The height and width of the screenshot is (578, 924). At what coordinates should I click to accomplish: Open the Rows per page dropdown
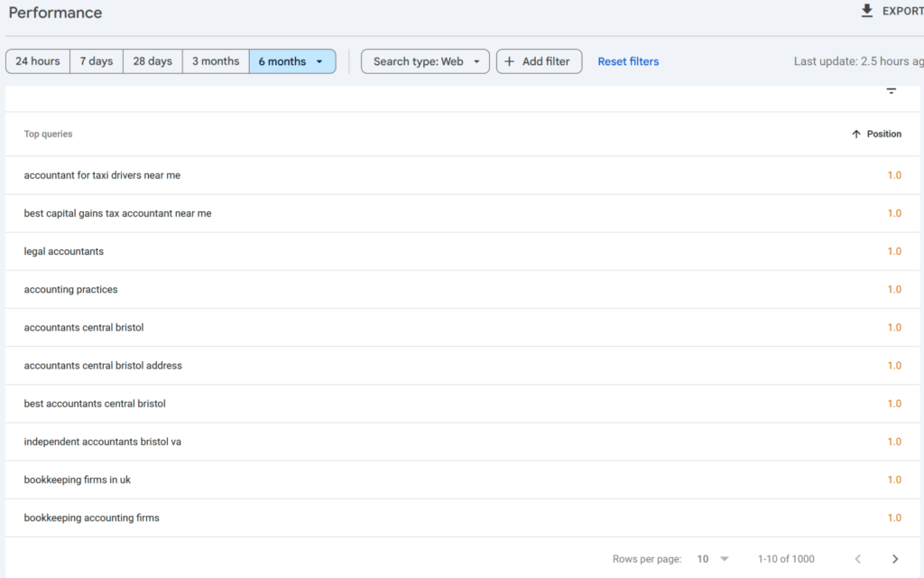pyautogui.click(x=713, y=559)
